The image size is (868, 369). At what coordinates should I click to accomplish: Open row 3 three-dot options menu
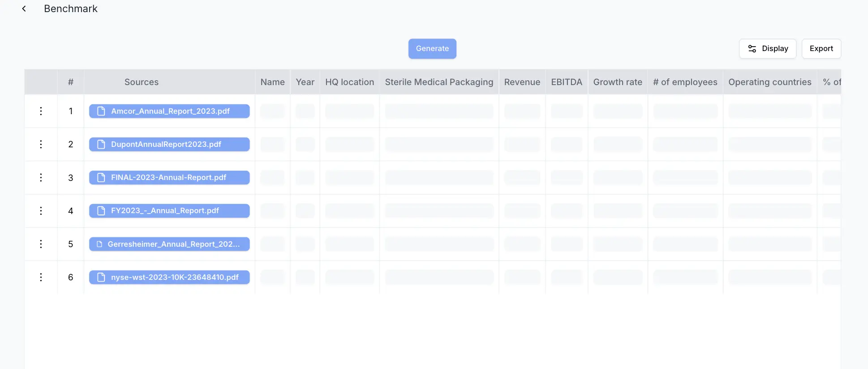(41, 178)
